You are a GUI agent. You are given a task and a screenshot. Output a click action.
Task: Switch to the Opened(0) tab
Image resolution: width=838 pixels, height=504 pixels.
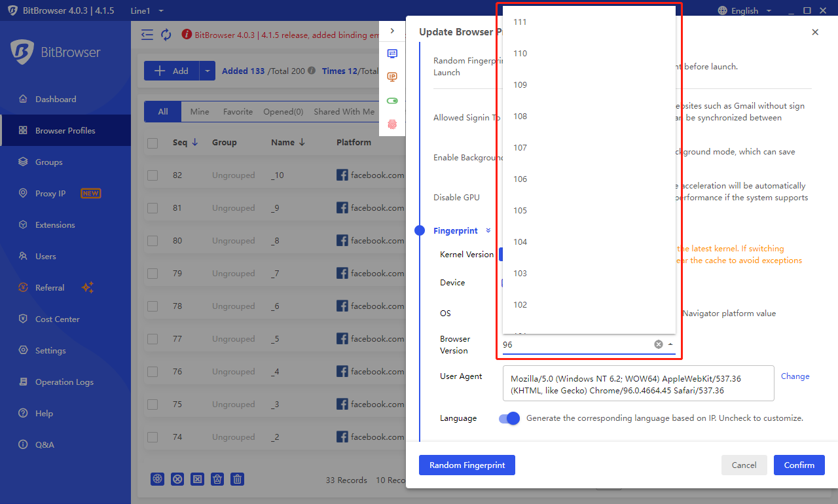tap(283, 112)
